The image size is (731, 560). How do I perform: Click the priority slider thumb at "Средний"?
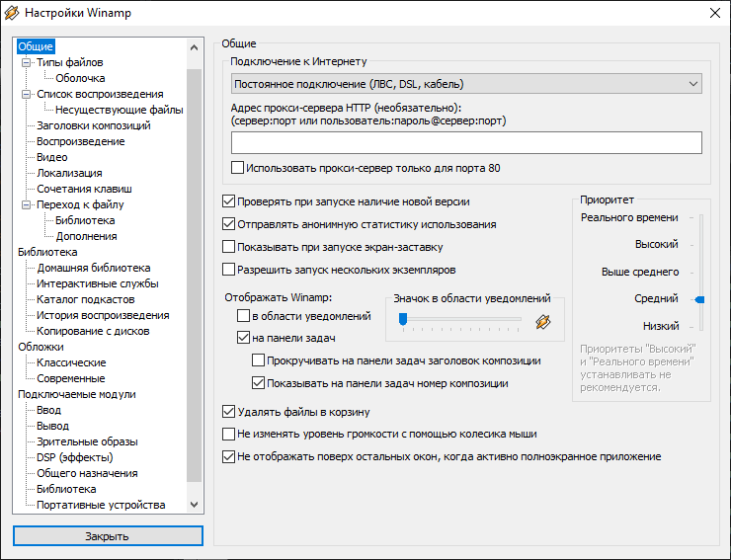pyautogui.click(x=698, y=298)
